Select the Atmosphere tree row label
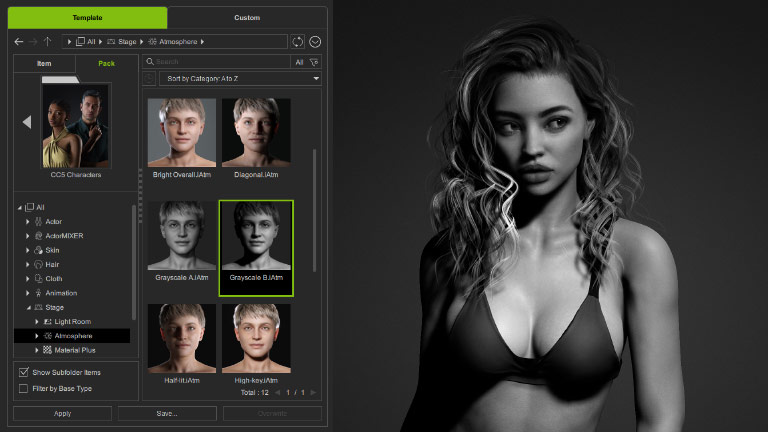Screen dimensions: 768x432 (x=73, y=336)
